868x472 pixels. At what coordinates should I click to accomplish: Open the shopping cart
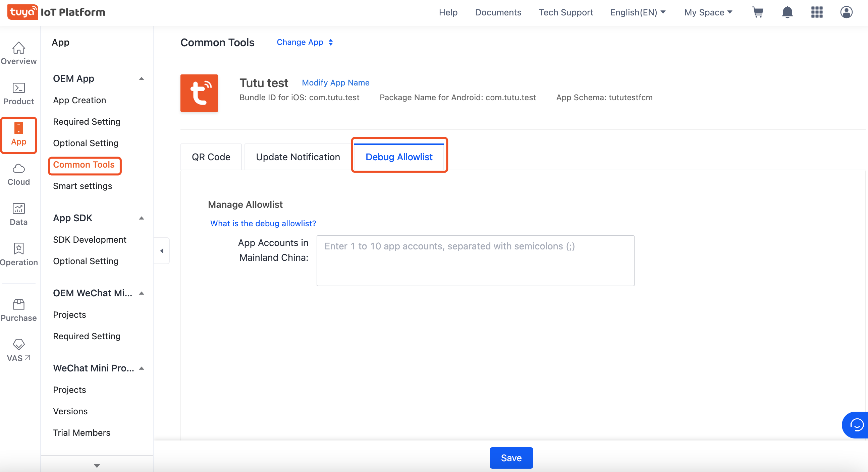757,12
